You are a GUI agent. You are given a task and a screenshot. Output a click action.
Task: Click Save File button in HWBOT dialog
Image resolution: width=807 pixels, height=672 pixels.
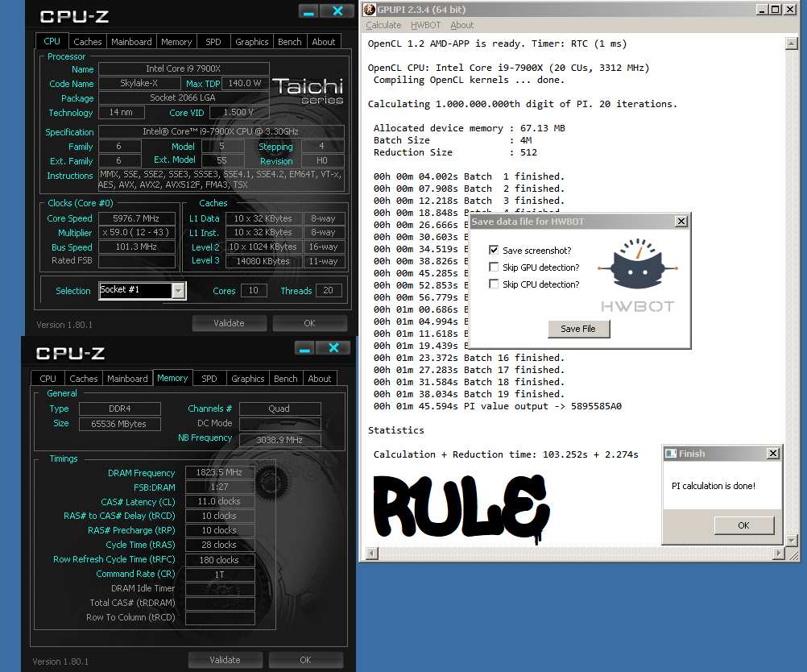click(578, 329)
